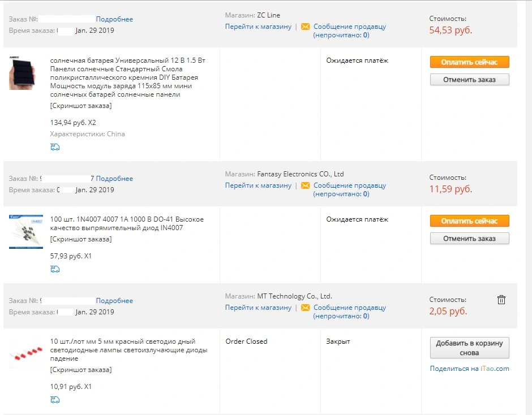Open Подробнее details for ZC Line order
This screenshot has width=532, height=415.
(x=114, y=19)
